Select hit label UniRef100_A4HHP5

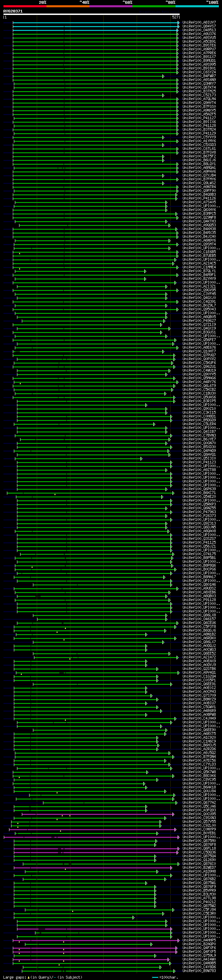click(199, 940)
